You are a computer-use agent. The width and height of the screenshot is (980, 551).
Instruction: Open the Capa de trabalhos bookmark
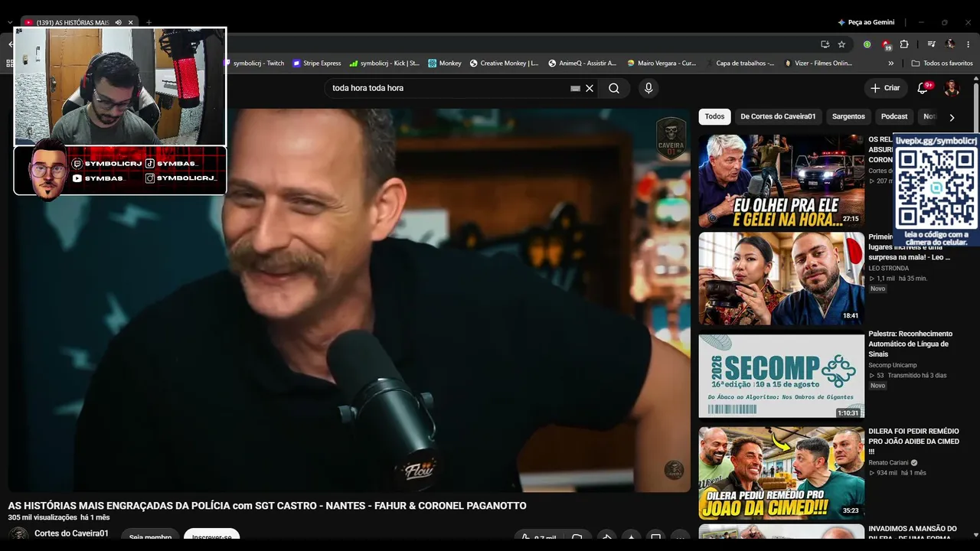point(740,64)
